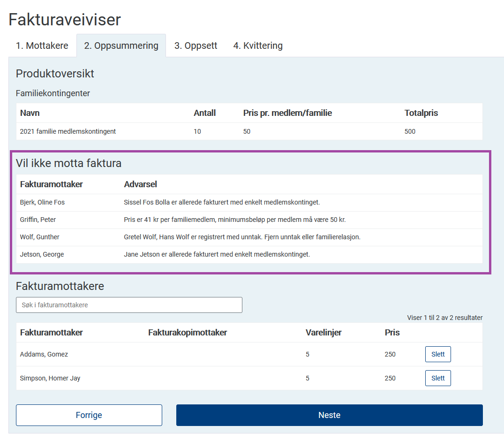Select the Addams, Gomez recipient name
Image resolution: width=504 pixels, height=441 pixels.
(44, 354)
